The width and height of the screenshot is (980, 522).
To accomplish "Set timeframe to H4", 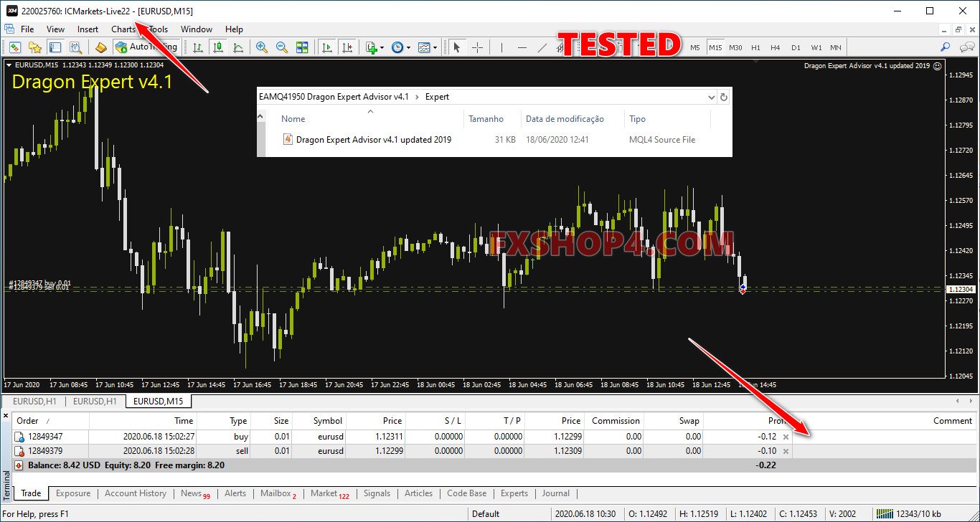I will [x=775, y=47].
